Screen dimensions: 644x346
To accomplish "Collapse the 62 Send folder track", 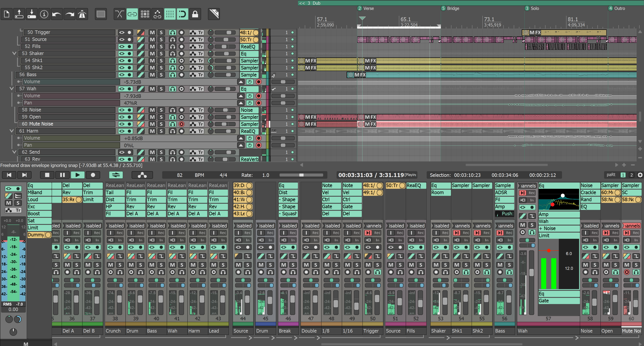I will (x=14, y=152).
